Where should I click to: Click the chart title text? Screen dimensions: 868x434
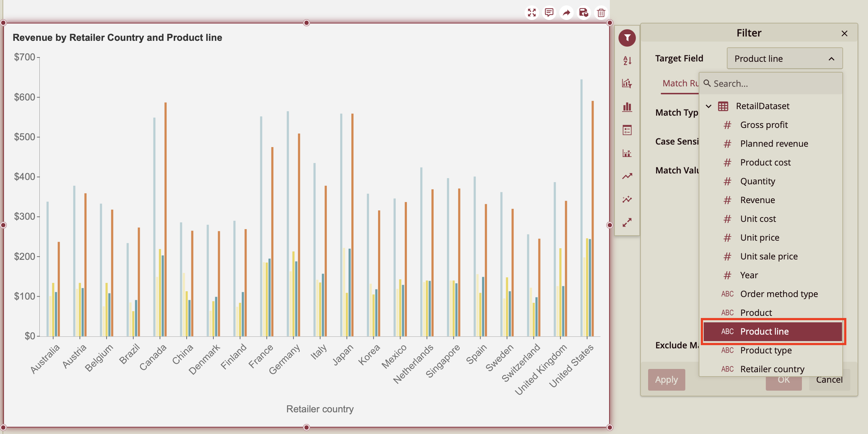tap(117, 38)
